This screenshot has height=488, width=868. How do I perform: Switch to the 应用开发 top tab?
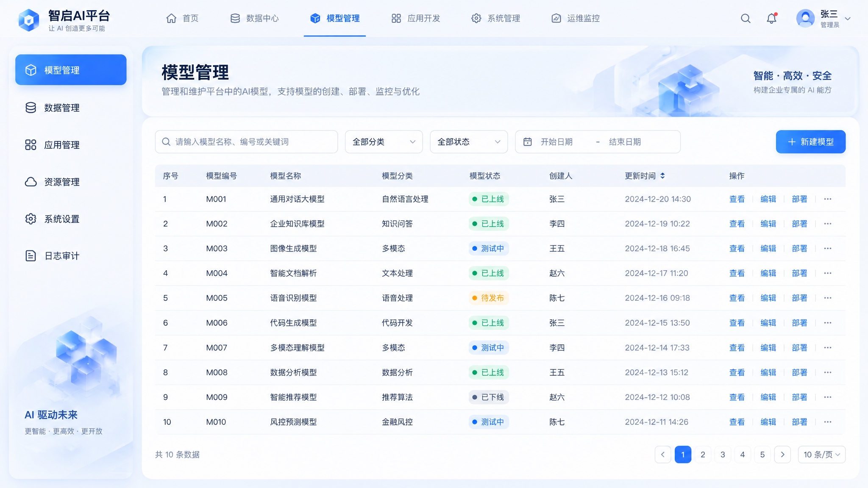coord(416,18)
